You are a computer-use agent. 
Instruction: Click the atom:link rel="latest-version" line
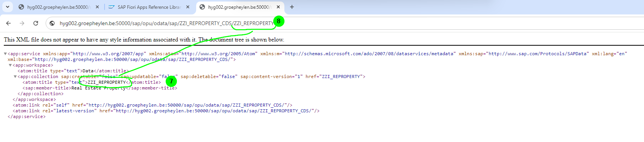tap(166, 111)
